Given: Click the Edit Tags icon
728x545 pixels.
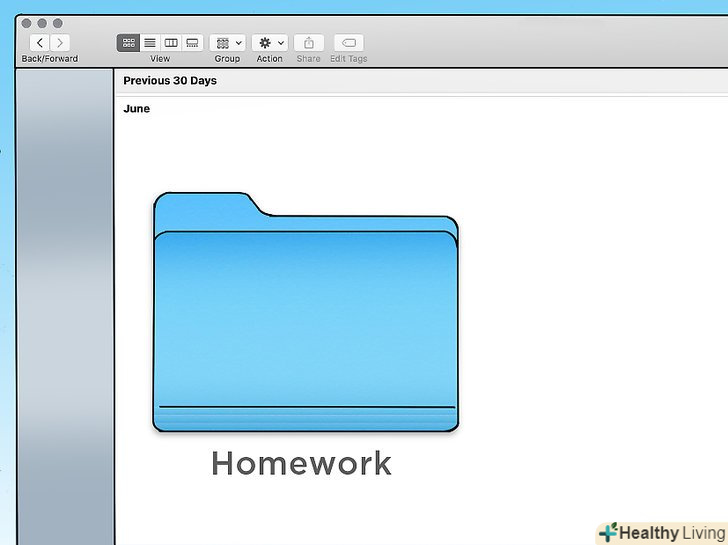Looking at the screenshot, I should (x=349, y=43).
